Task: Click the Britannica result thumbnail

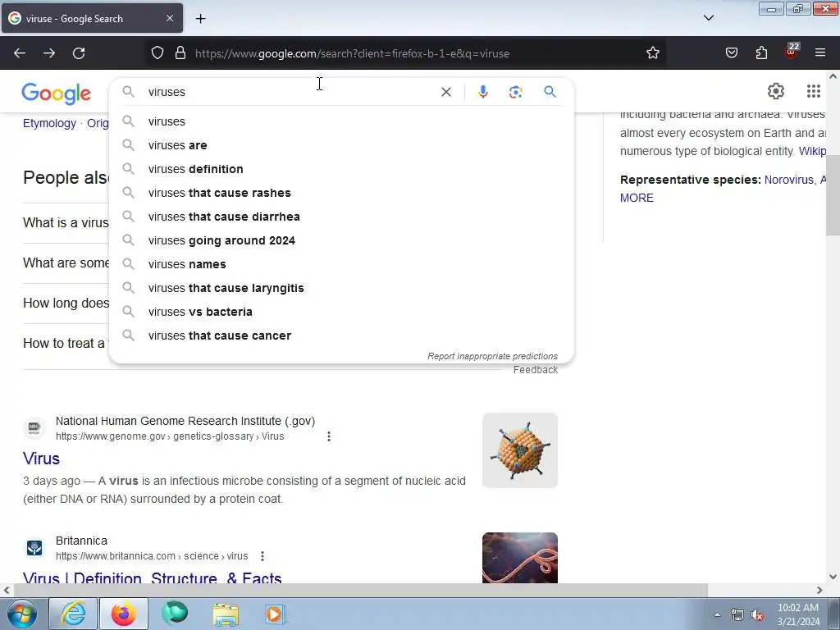Action: (519, 557)
